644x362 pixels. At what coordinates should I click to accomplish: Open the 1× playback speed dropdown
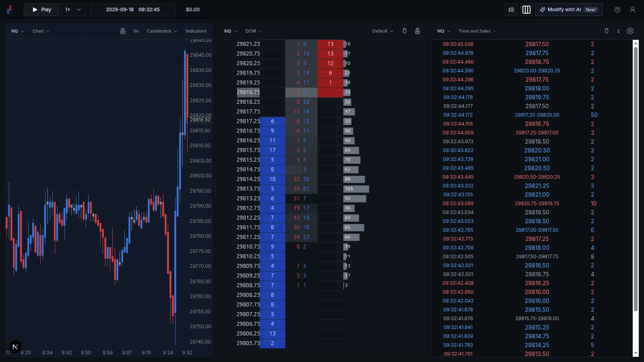pyautogui.click(x=73, y=10)
